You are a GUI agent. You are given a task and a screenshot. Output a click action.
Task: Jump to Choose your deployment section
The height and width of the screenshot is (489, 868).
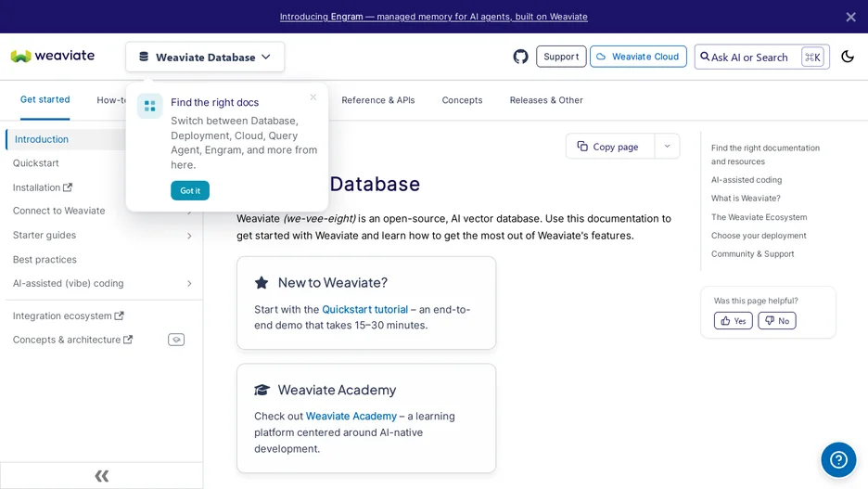tap(759, 236)
